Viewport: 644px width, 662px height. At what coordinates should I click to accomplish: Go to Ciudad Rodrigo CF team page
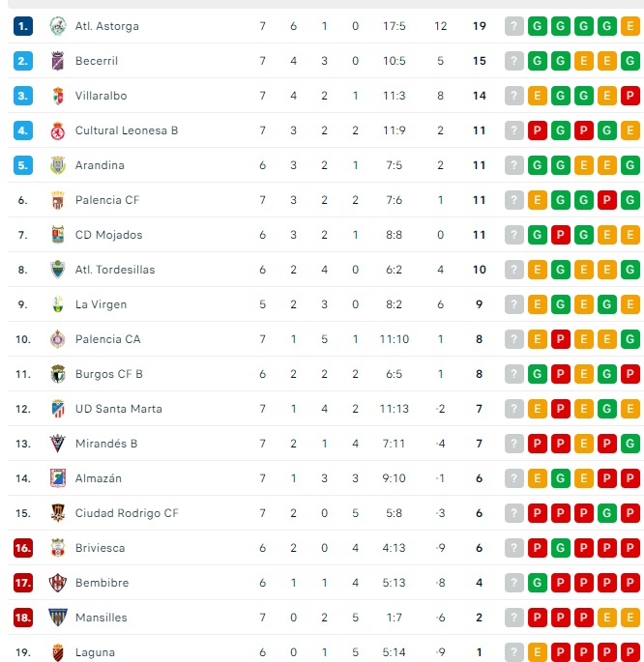127,513
